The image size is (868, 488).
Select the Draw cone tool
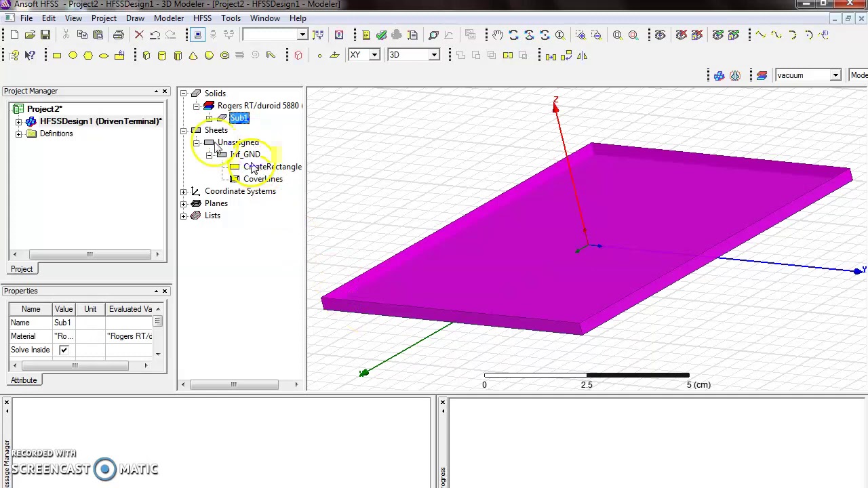click(193, 56)
